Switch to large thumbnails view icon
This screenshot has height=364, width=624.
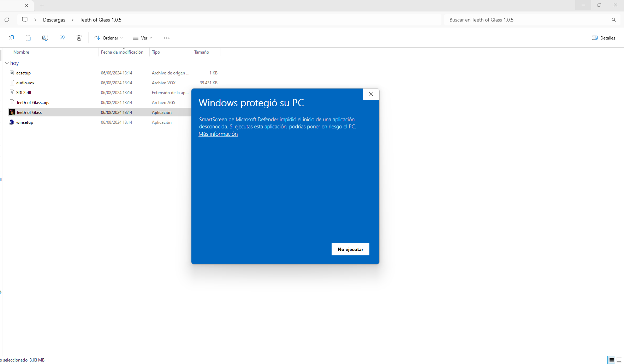(619, 360)
